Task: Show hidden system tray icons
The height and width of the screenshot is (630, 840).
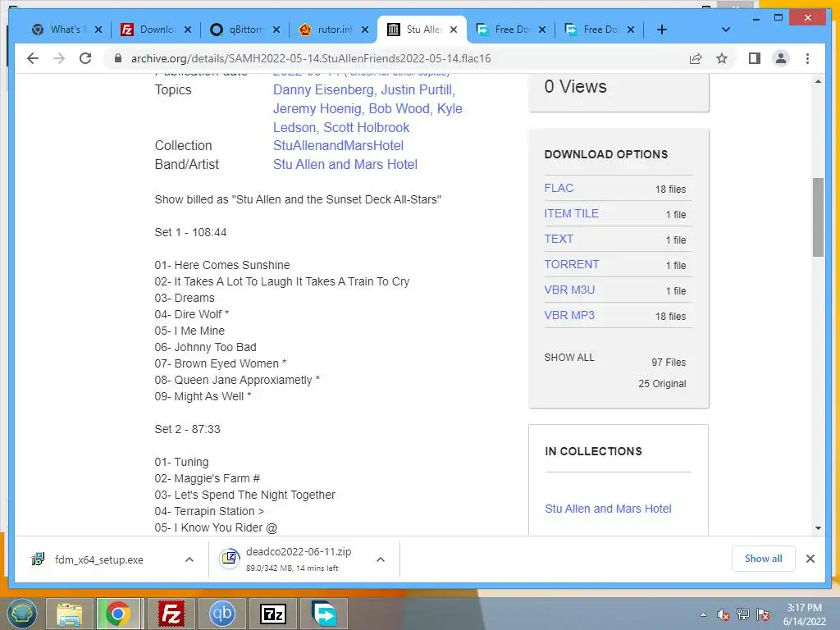Action: 703,614
